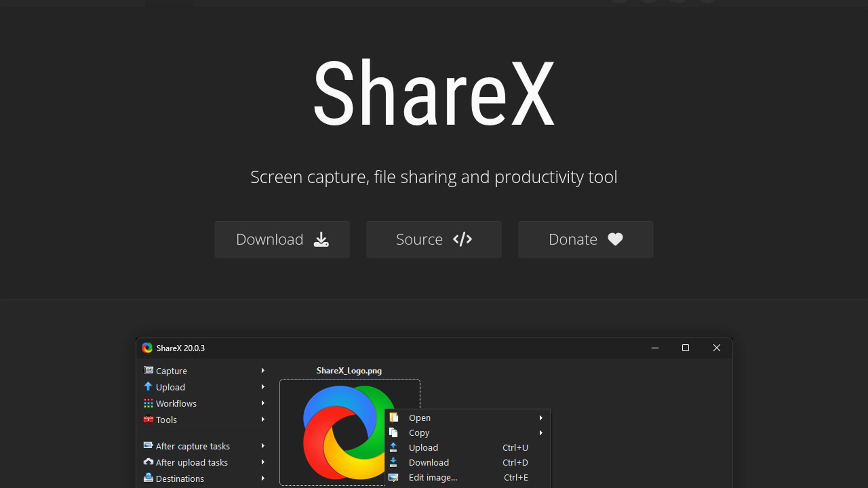Viewport: 868px width, 488px height.
Task: Click the Open folder icon in context menu
Action: click(x=394, y=418)
